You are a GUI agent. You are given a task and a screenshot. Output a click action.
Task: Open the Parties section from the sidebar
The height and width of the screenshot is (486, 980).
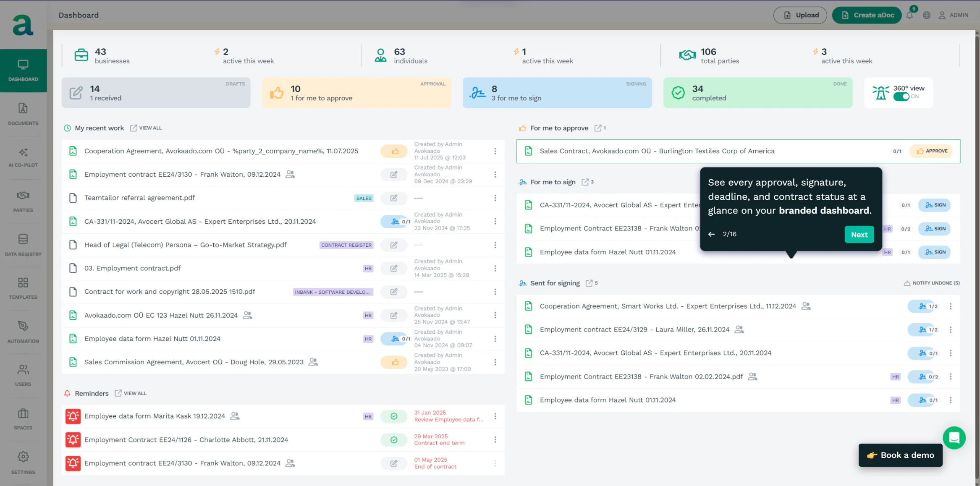23,201
